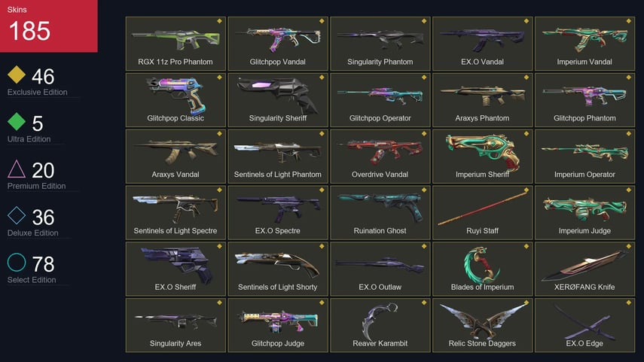Click the yellow diamond badge on Imperium Vandal
Image resolution: width=644 pixels, height=362 pixels.
628,21
